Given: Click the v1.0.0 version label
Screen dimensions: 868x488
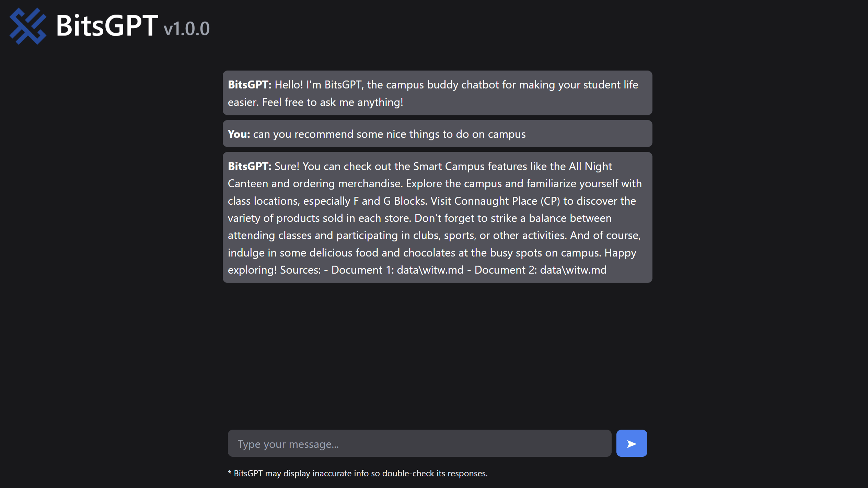Looking at the screenshot, I should (186, 29).
